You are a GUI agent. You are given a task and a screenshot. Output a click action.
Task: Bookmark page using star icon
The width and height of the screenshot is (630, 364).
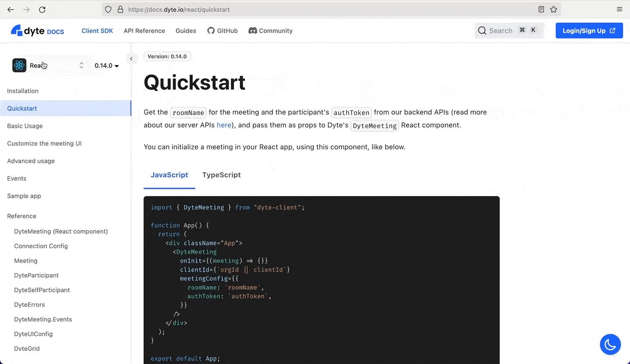coord(553,9)
